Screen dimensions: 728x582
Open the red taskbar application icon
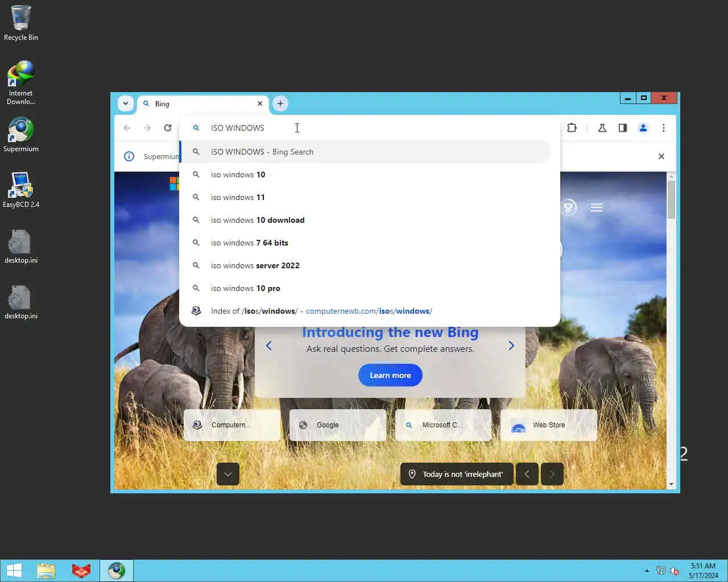pos(81,571)
